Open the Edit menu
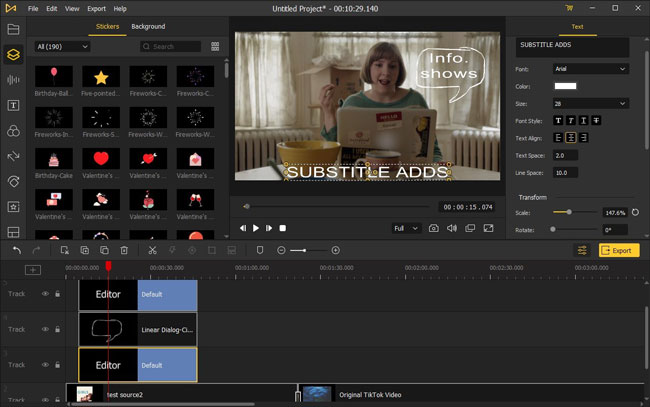650x407 pixels. pyautogui.click(x=51, y=8)
